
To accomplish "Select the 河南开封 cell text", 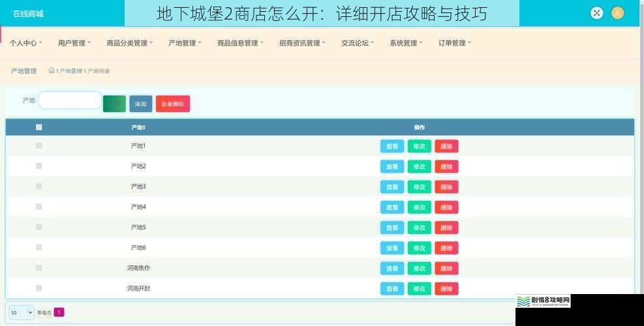I will click(138, 289).
